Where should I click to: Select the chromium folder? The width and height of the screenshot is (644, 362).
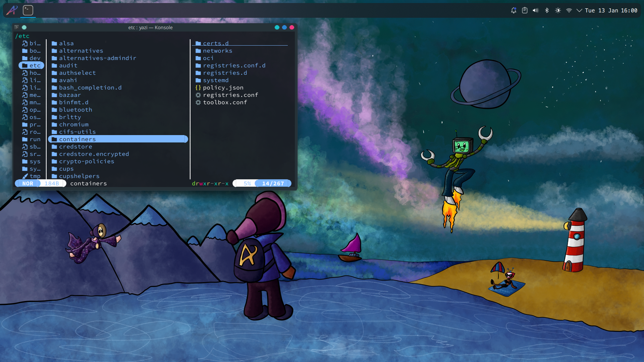coord(74,124)
